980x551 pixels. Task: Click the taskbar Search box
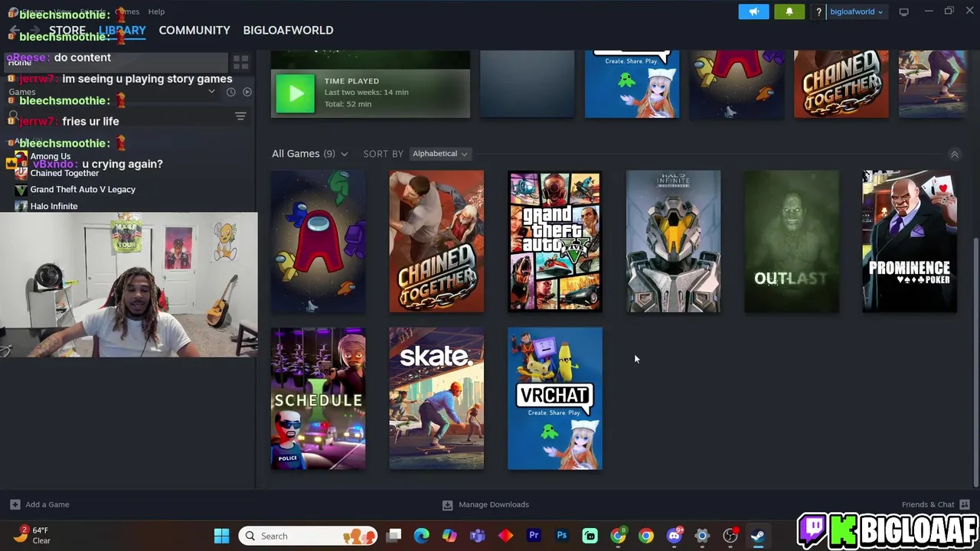[x=308, y=536]
